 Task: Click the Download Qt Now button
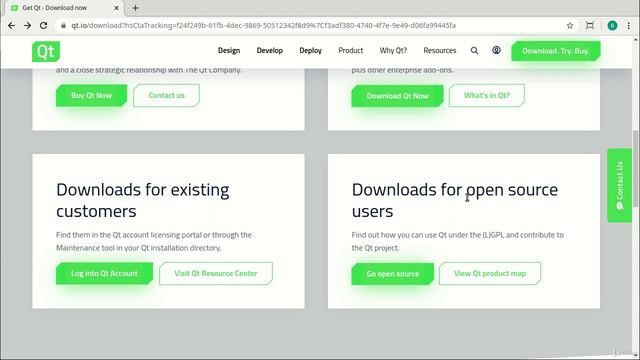click(x=398, y=96)
